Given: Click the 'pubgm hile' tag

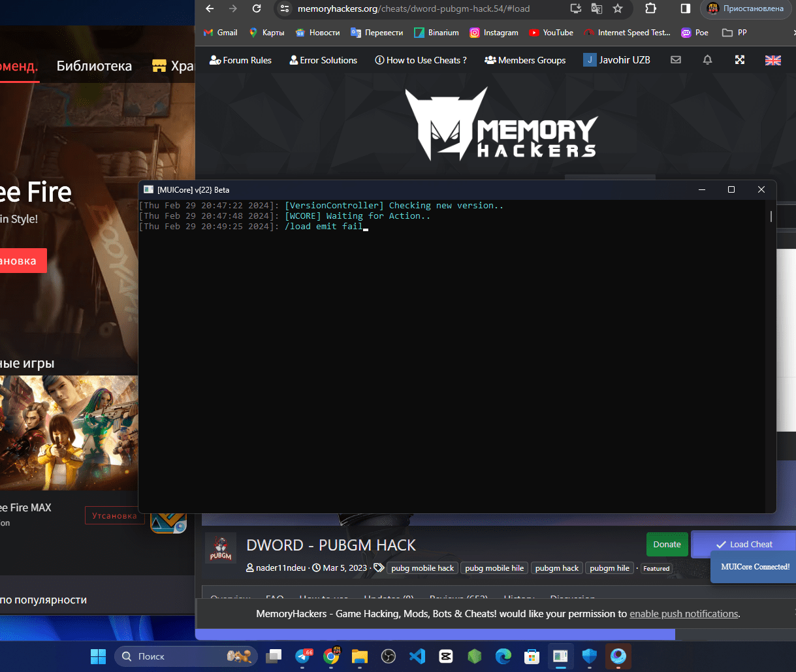Looking at the screenshot, I should 609,568.
